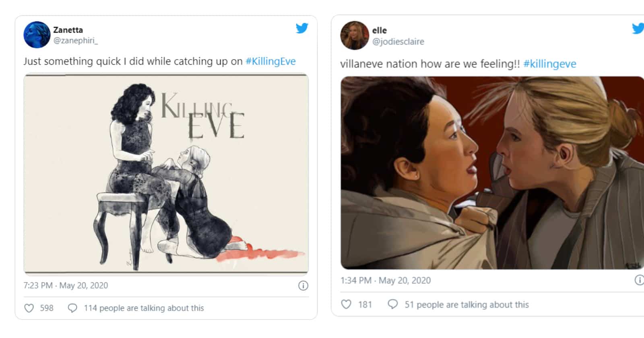Click the Zanetta display name
This screenshot has height=338, width=644.
68,30
